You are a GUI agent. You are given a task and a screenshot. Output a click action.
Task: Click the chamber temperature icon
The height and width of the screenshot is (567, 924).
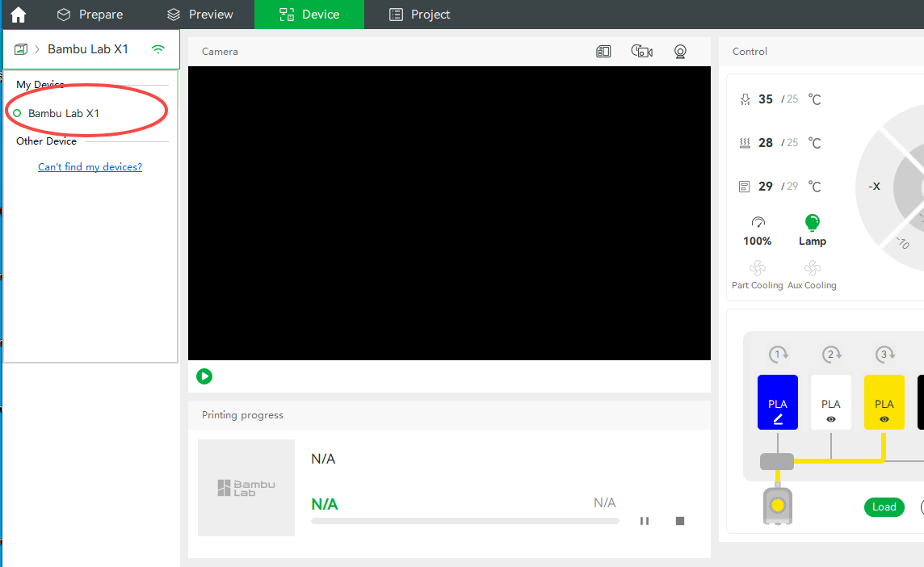[x=744, y=187]
